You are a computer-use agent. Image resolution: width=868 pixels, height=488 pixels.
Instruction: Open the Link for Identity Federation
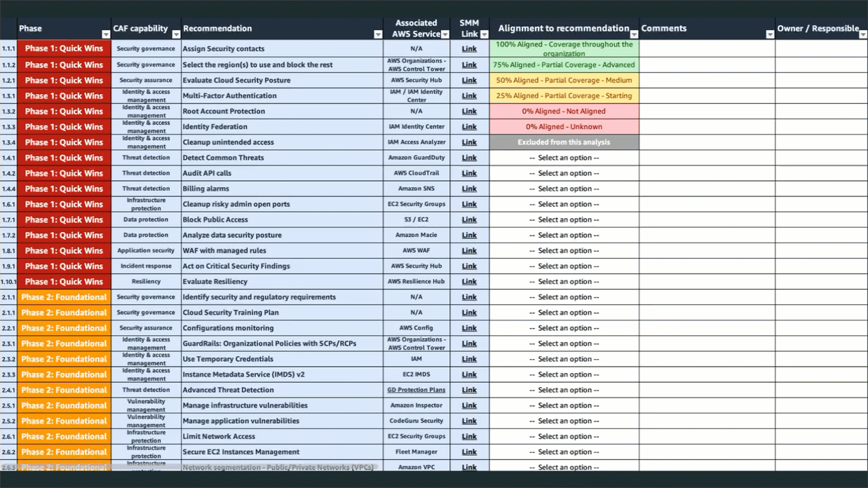click(469, 127)
